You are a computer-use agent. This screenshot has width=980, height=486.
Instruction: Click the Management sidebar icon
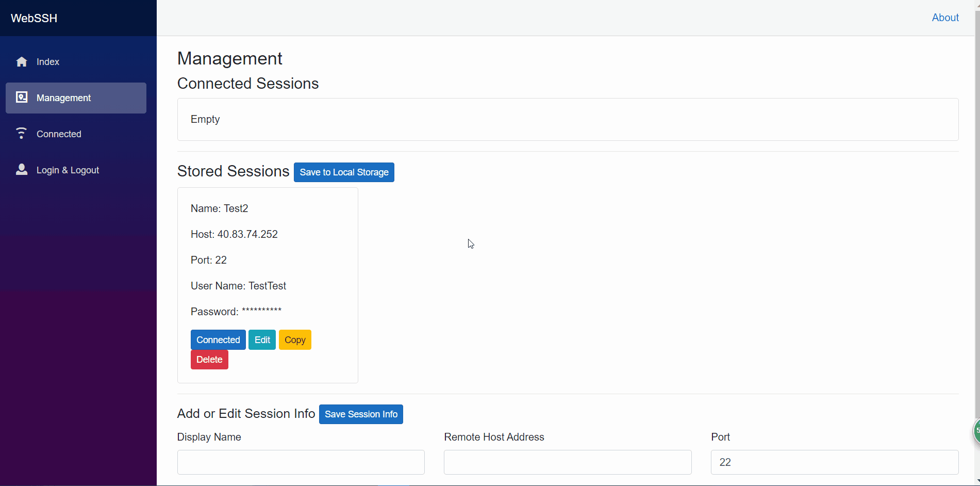point(22,98)
